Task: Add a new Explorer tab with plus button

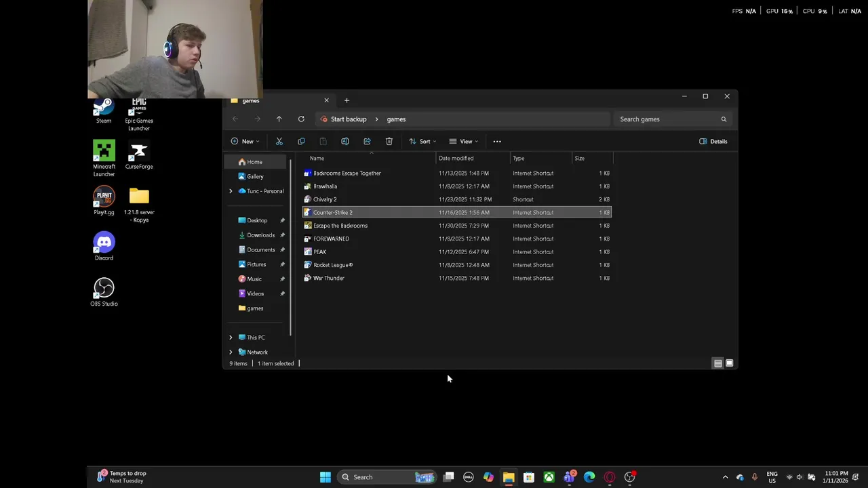Action: pyautogui.click(x=347, y=100)
